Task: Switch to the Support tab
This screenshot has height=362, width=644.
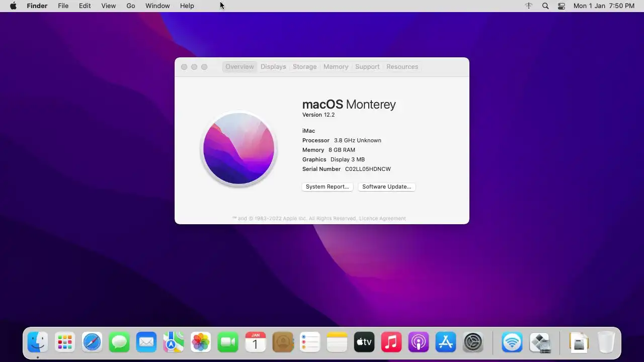Action: [367, 67]
